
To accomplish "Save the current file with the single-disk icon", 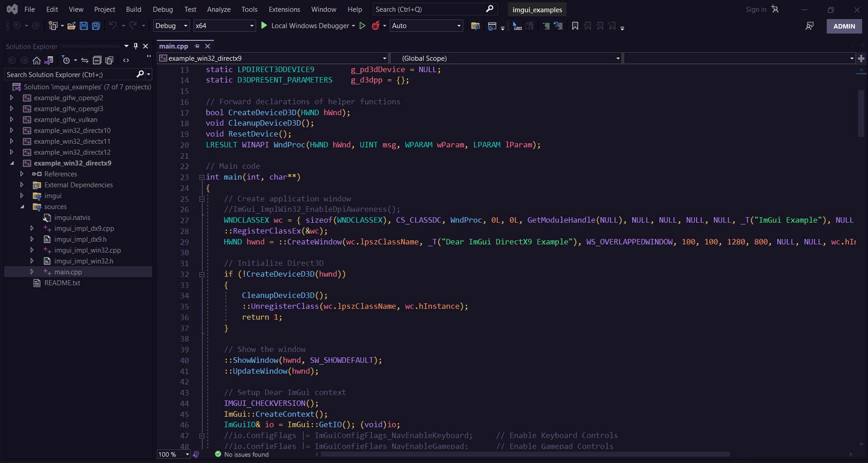I will [x=84, y=26].
